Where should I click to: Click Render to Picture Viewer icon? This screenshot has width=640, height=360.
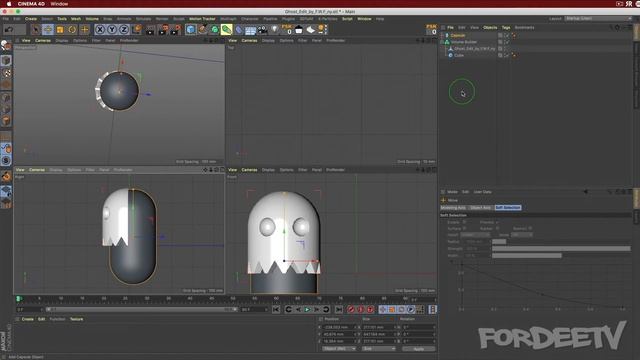point(163,29)
